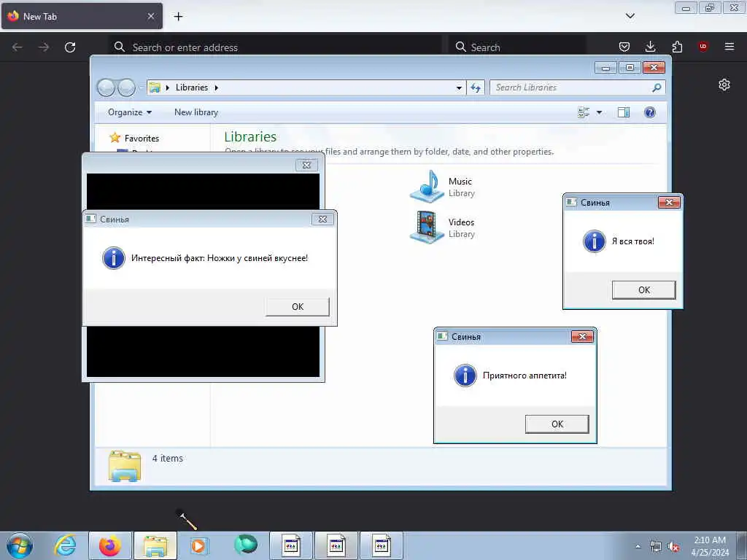Screen dimensions: 747x560
Task: Close the Я вся твоя dialog
Action: [x=669, y=203]
